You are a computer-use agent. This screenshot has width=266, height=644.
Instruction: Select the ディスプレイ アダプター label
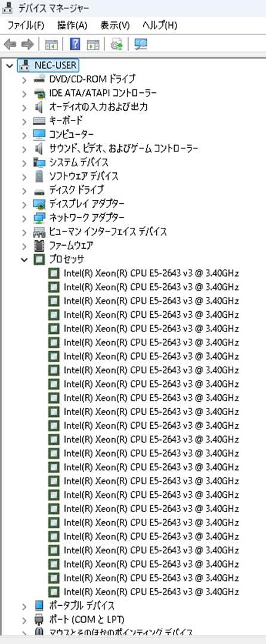tap(87, 204)
